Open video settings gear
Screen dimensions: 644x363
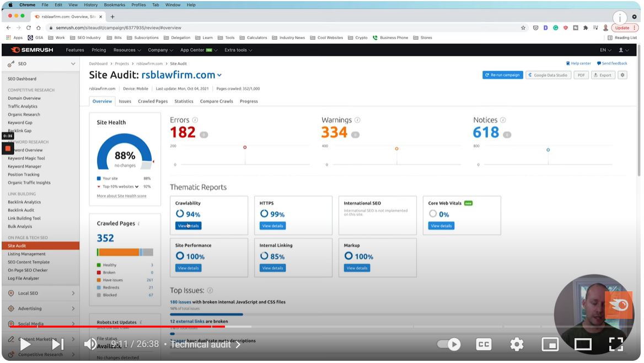[517, 344]
